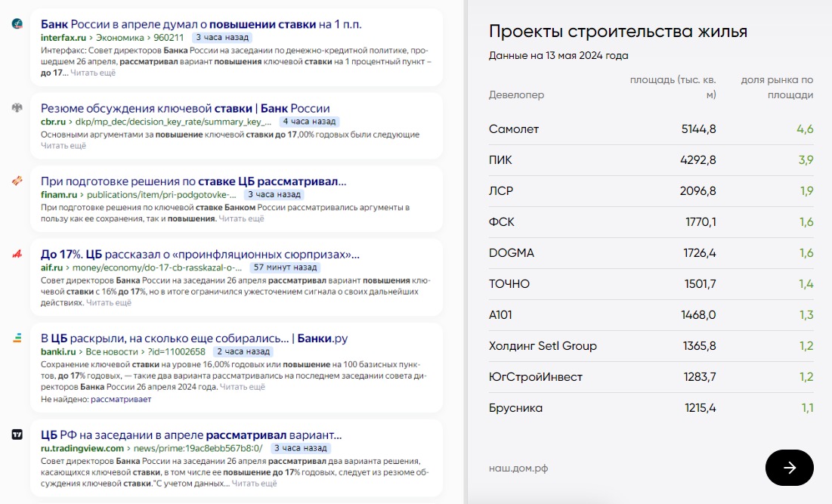Image resolution: width=832 pixels, height=504 pixels.
Task: Click the Bank of Russia emblem favicon
Action: [17, 108]
